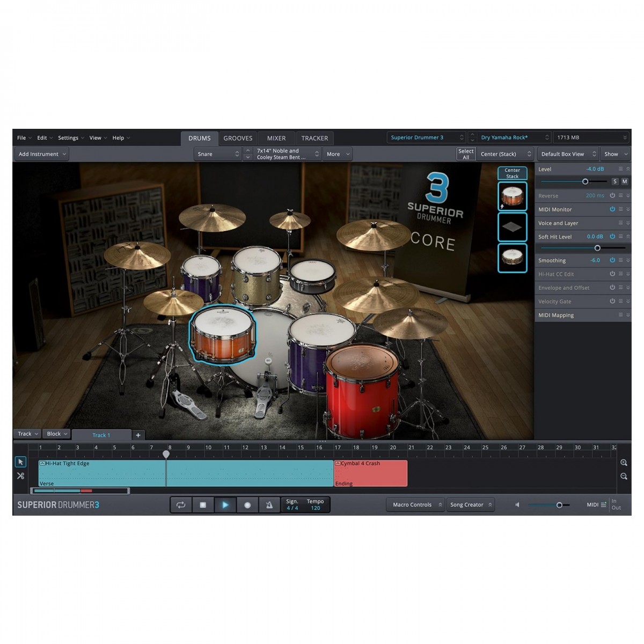Screen dimensions: 644x644
Task: Click the record button in the transport bar
Action: click(x=247, y=504)
